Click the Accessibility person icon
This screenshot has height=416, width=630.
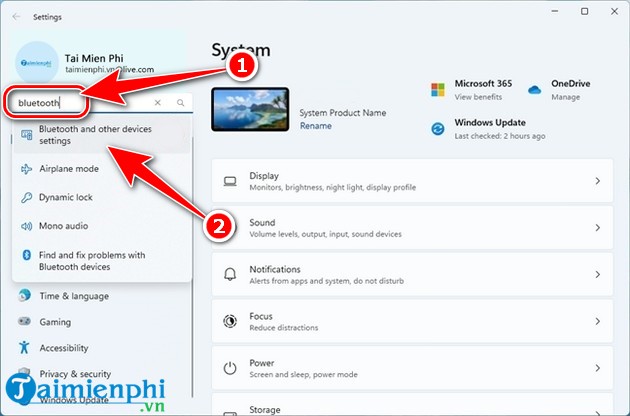pyautogui.click(x=24, y=347)
